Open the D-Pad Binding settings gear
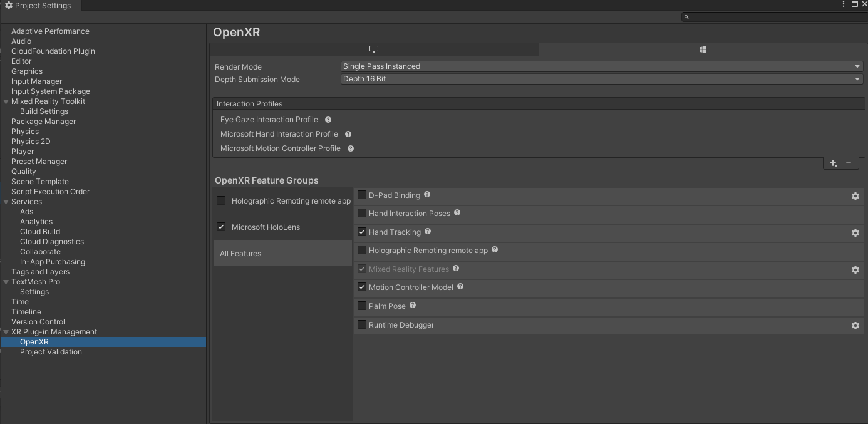This screenshot has width=868, height=424. click(855, 196)
